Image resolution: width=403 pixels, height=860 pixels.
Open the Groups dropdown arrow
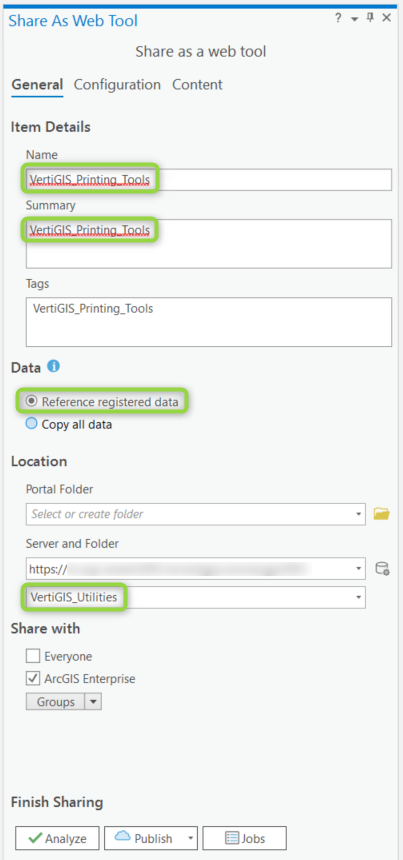pyautogui.click(x=93, y=701)
